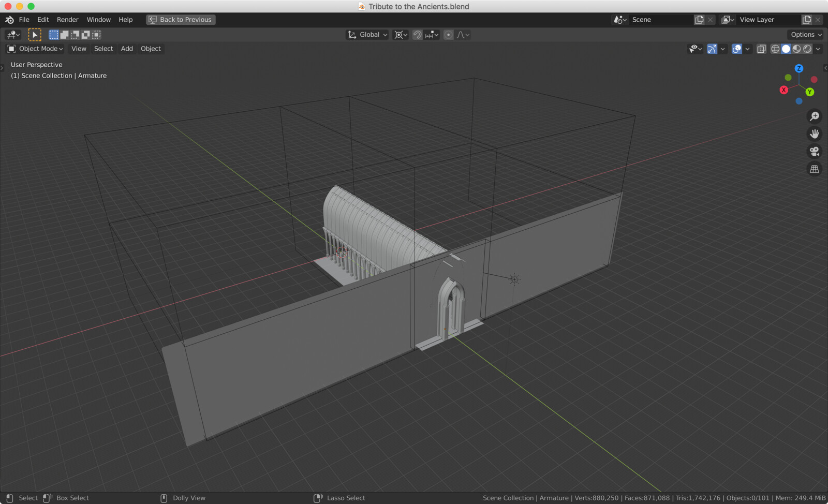
Task: Toggle X-ray display button
Action: click(x=761, y=49)
